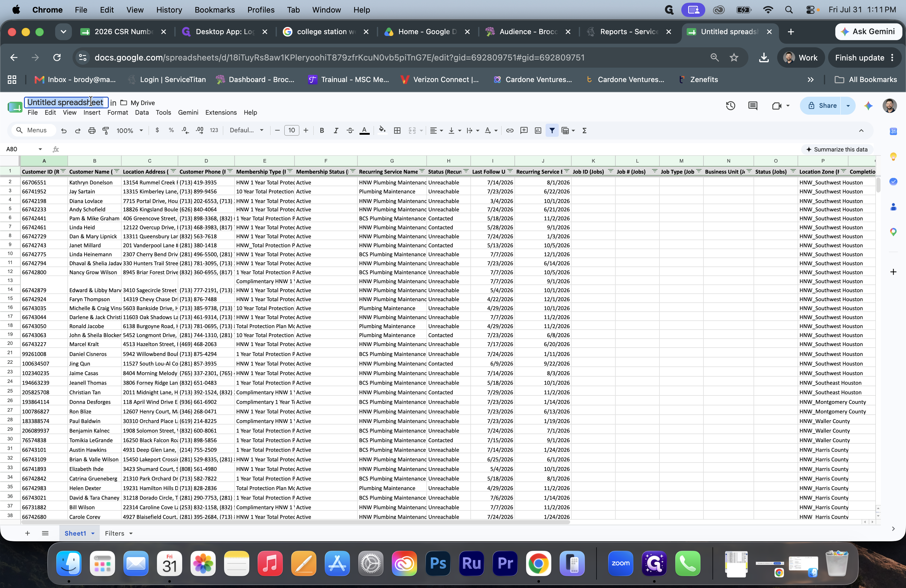Open the Sheet1 tab dropdown arrow
Screen dimensions: 906x588
(x=93, y=533)
